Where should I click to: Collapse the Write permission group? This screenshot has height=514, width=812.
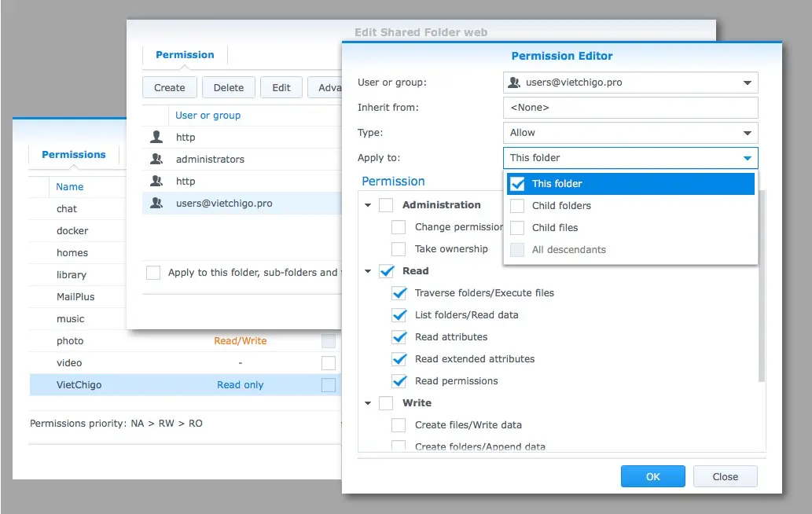point(368,403)
